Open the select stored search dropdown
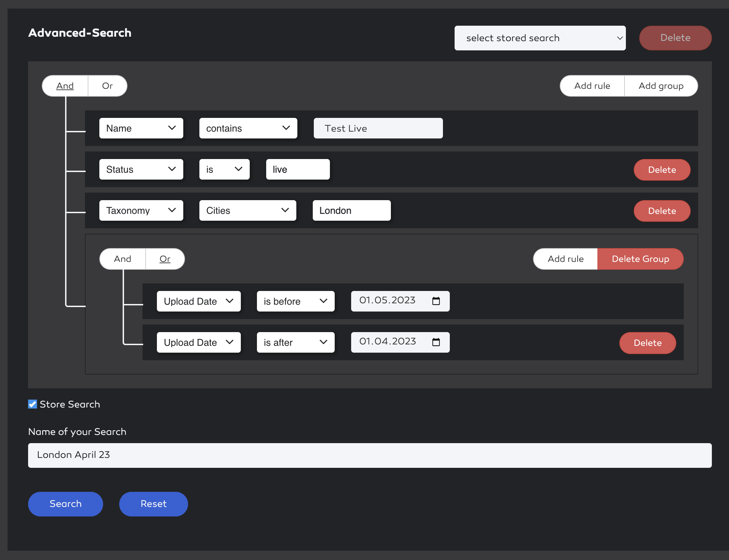Viewport: 729px width, 560px height. 540,38
